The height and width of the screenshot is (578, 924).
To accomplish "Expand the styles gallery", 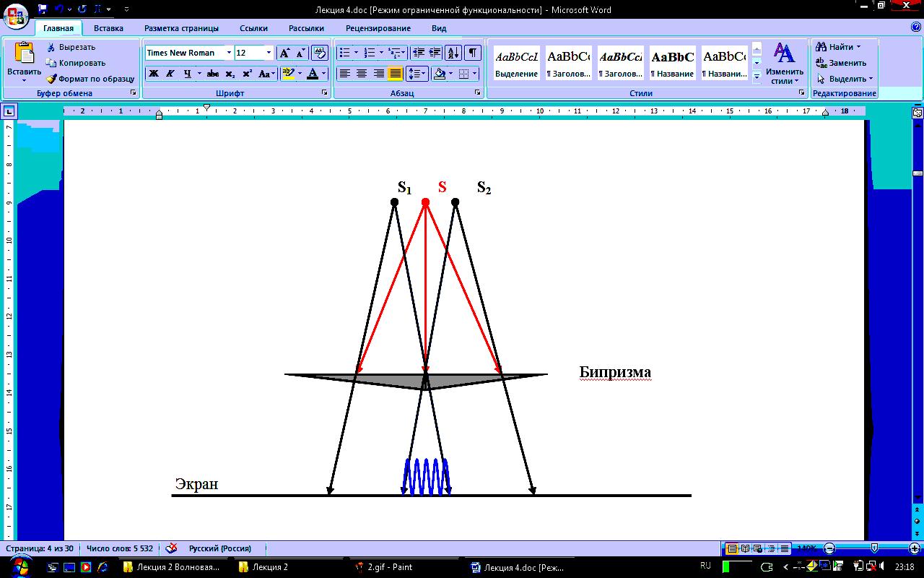I will [757, 76].
